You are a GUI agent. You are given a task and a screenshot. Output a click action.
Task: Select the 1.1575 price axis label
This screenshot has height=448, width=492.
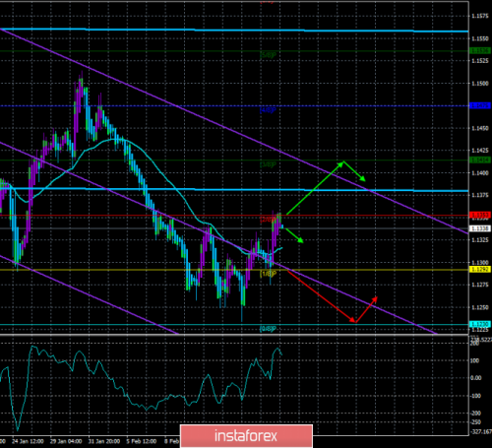(480, 16)
